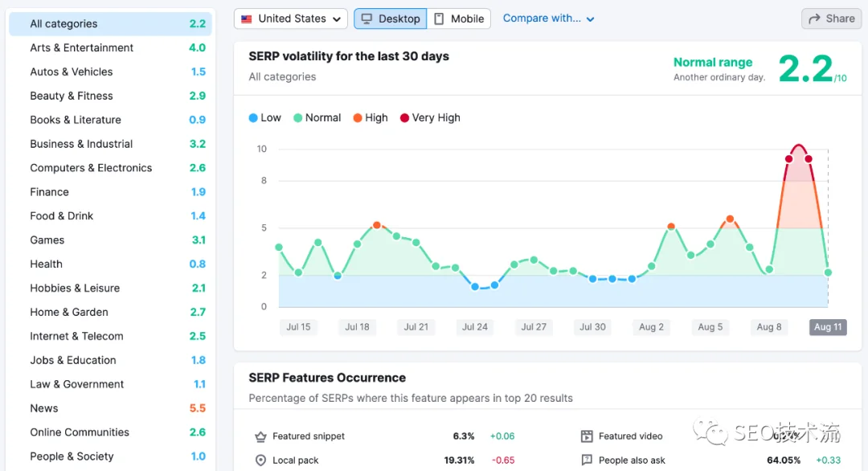
Task: Click the Share button
Action: [832, 18]
